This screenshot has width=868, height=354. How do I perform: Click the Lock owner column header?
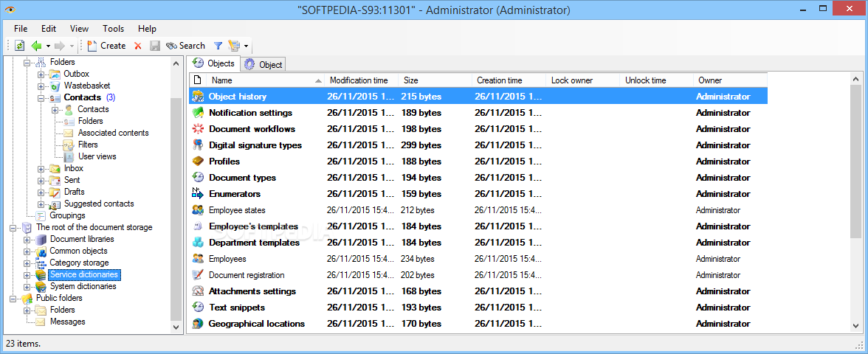(582, 80)
